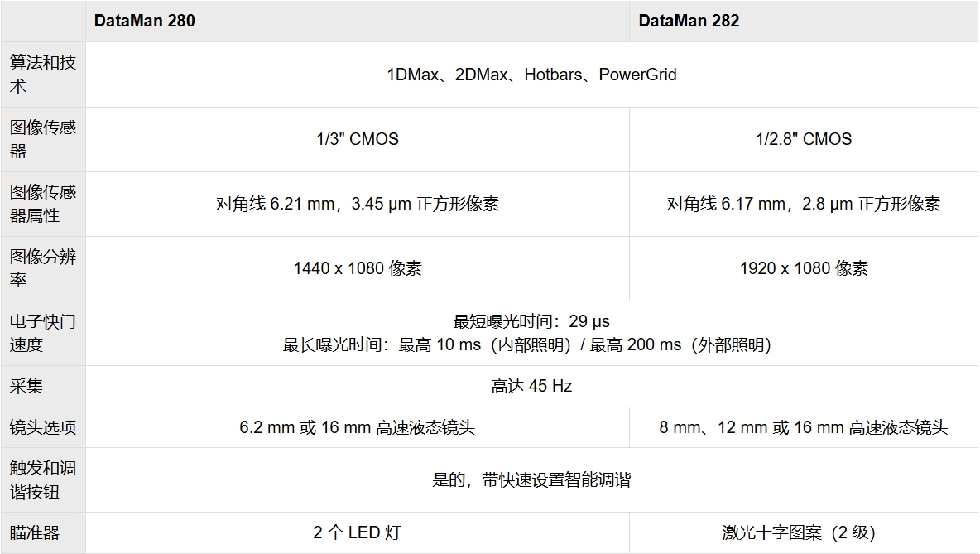980x554 pixels.
Task: Click the 激光十字图案（2 级）cell
Action: tap(799, 532)
